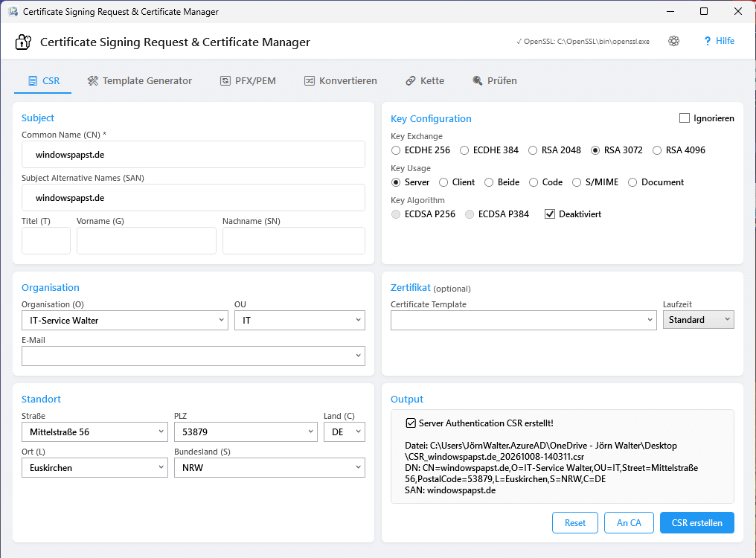The height and width of the screenshot is (558, 756).
Task: Open the Bundesland (S) dropdown
Action: pos(269,468)
